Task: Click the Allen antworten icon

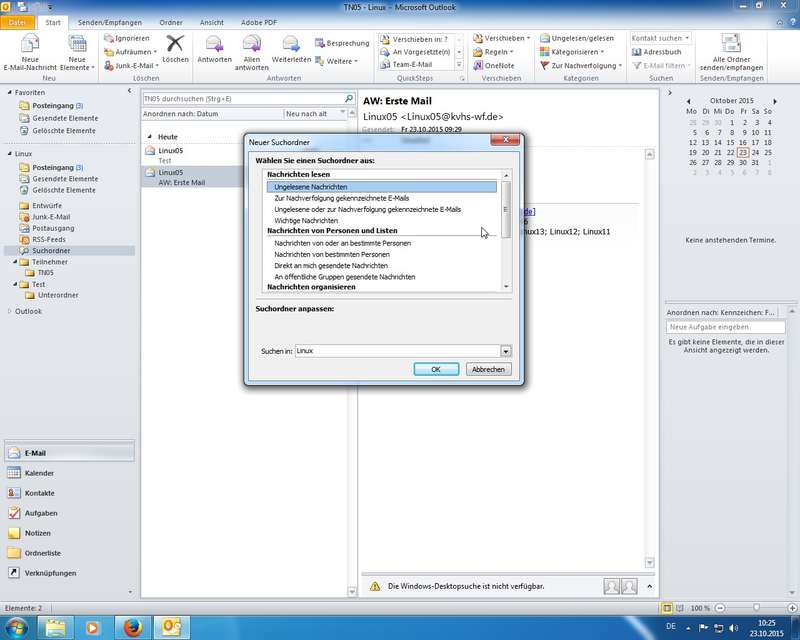Action: coord(251,44)
